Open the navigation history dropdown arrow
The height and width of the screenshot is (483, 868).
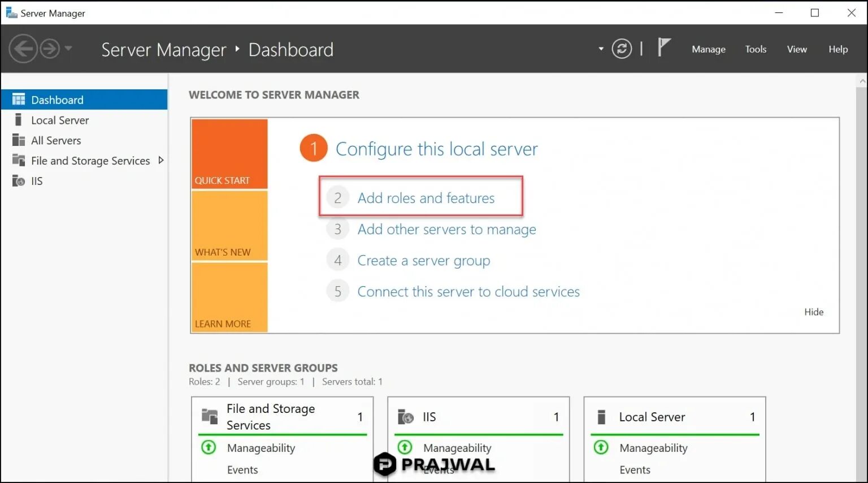pos(68,49)
